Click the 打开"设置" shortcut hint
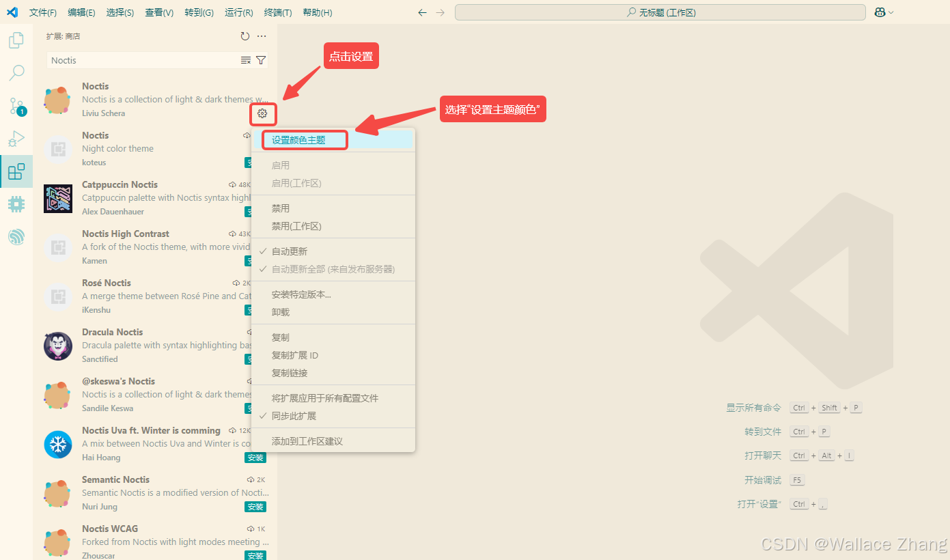Viewport: 950px width, 560px height. pos(759,504)
